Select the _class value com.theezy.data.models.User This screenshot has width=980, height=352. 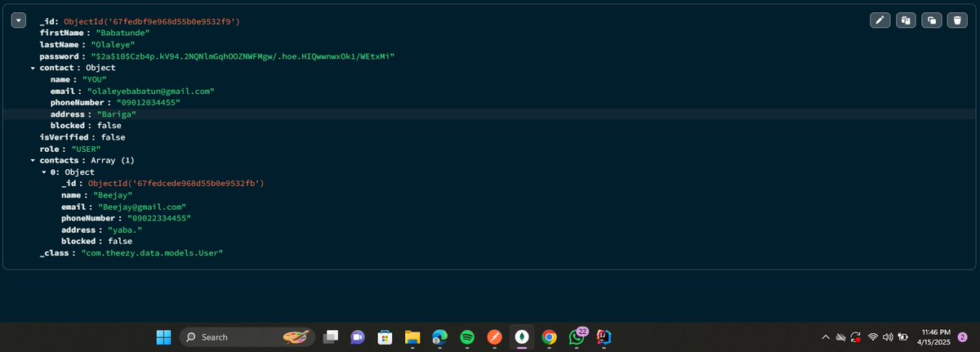coord(152,254)
